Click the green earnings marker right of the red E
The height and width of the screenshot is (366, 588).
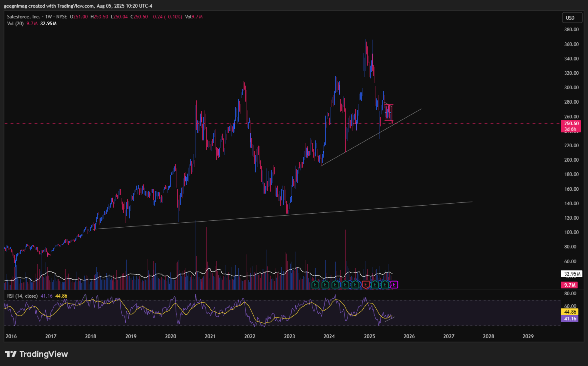(x=375, y=285)
